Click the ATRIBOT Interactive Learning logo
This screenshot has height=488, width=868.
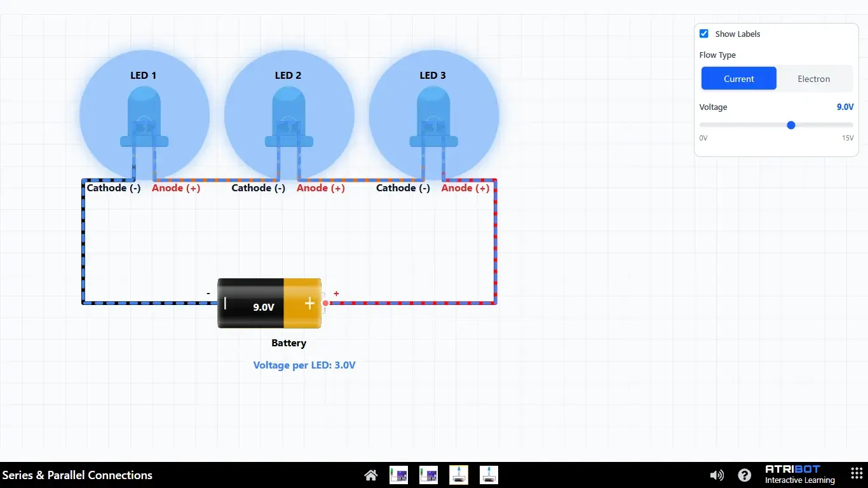pyautogui.click(x=800, y=474)
